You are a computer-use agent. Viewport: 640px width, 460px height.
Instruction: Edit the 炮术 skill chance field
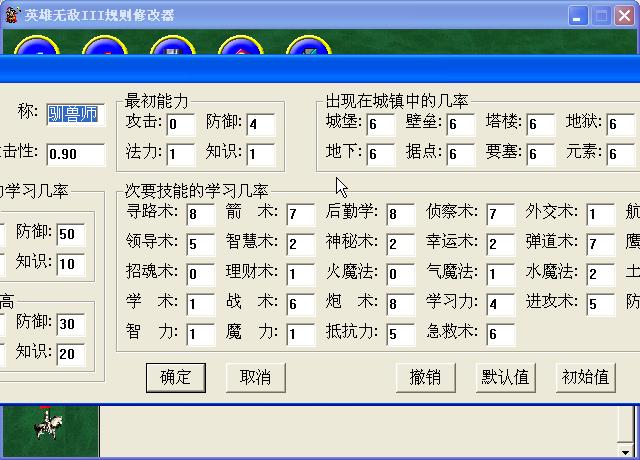tap(401, 304)
